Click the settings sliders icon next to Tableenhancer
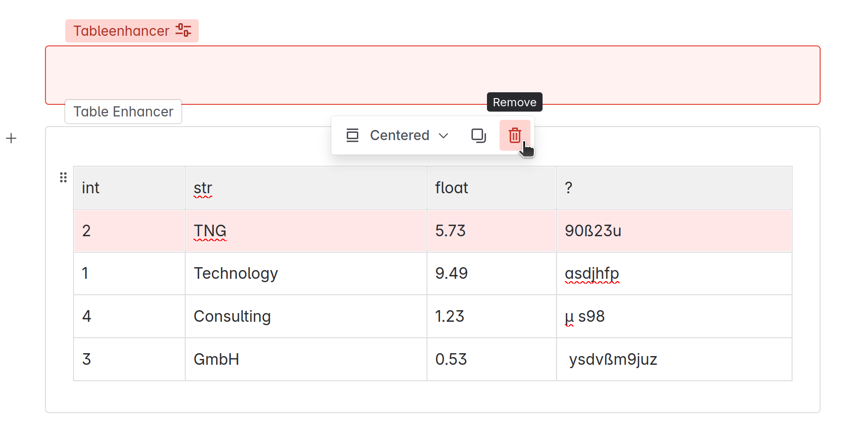The image size is (868, 444). click(x=183, y=30)
